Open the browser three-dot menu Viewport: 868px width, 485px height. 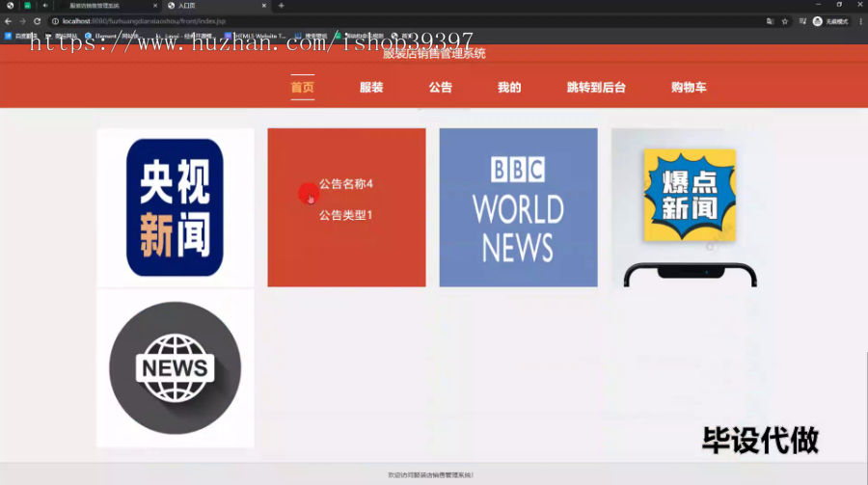(861, 21)
